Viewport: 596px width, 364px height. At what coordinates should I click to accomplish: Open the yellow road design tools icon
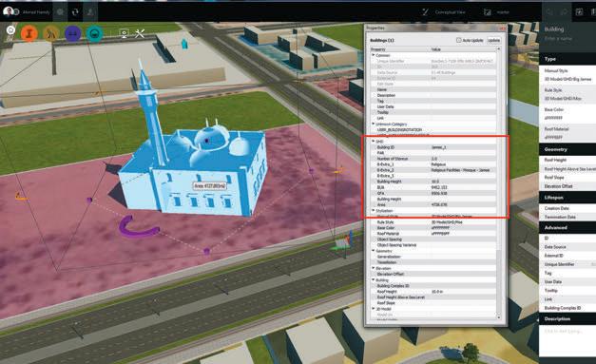click(x=51, y=33)
